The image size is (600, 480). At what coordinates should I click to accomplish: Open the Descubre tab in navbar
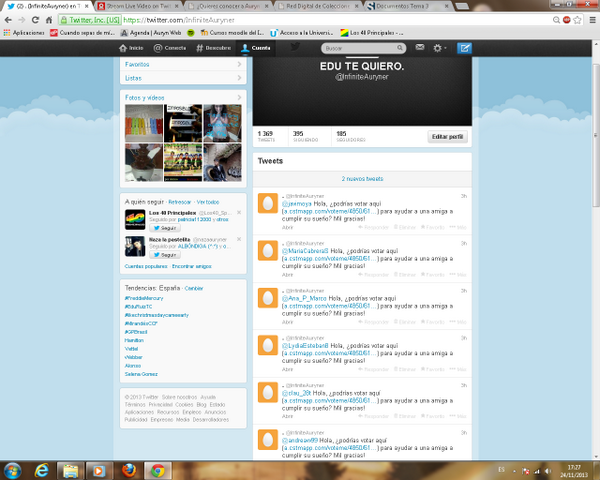click(x=214, y=48)
